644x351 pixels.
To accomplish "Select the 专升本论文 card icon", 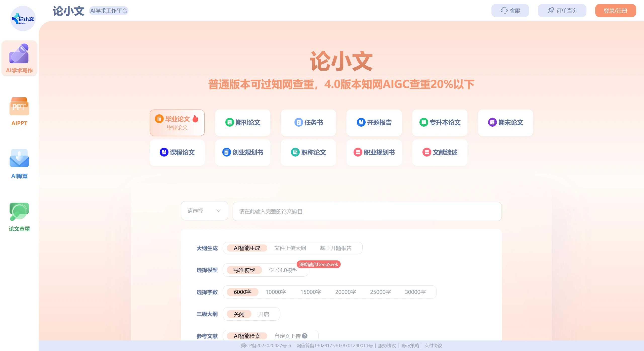I will (x=424, y=122).
